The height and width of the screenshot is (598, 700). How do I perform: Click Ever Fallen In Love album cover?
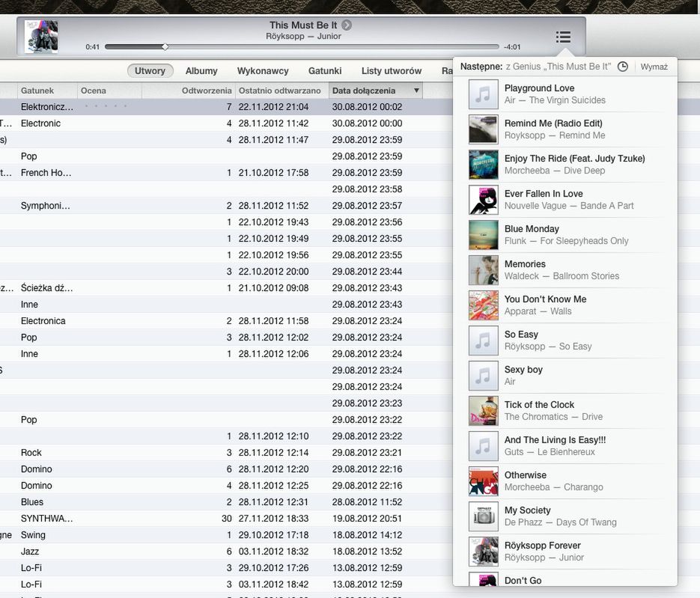[483, 200]
